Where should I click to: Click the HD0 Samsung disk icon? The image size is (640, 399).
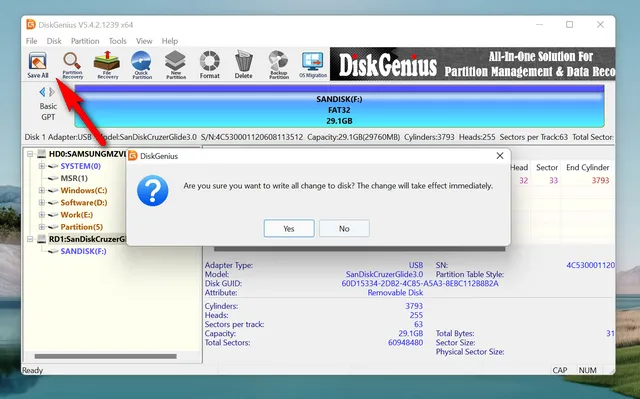click(x=42, y=154)
